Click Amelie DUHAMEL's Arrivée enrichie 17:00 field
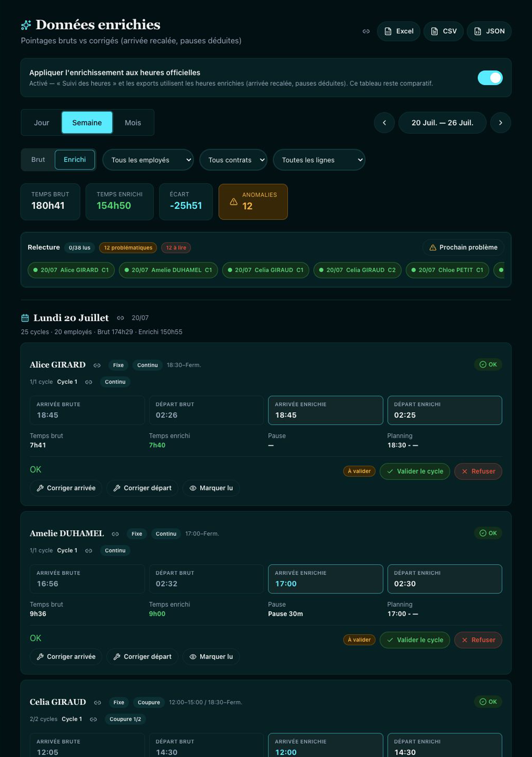This screenshot has height=757, width=532. (x=326, y=579)
